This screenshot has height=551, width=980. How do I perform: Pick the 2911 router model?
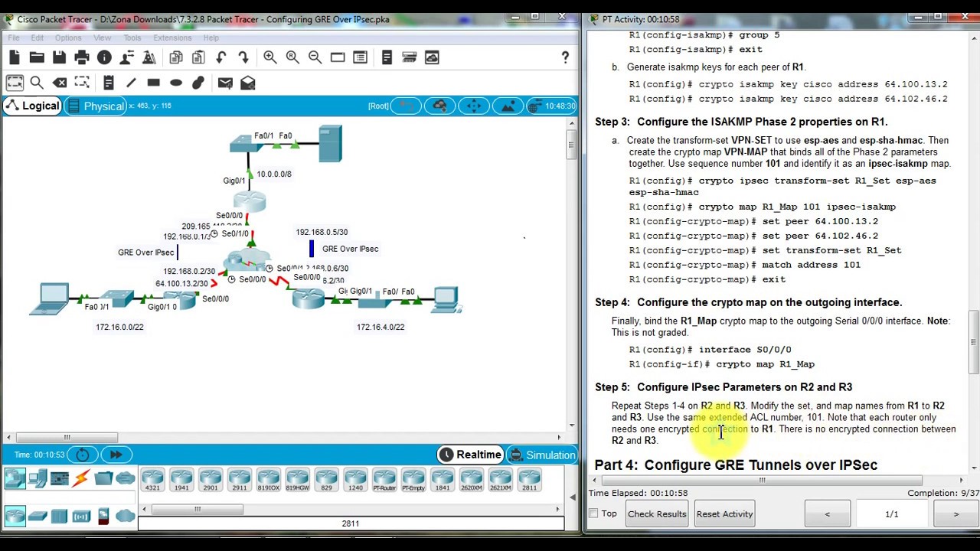click(x=240, y=481)
